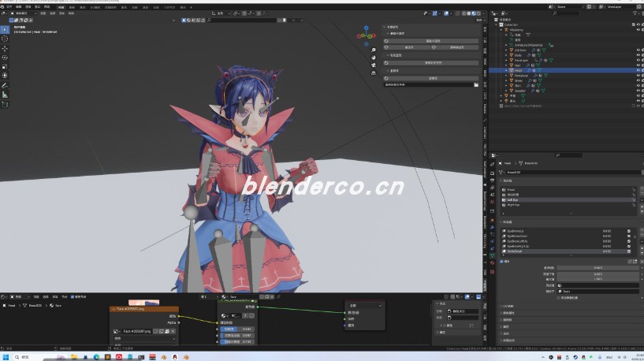644x361 pixels.
Task: Select the Measure ruler tool
Action: [x=5, y=95]
